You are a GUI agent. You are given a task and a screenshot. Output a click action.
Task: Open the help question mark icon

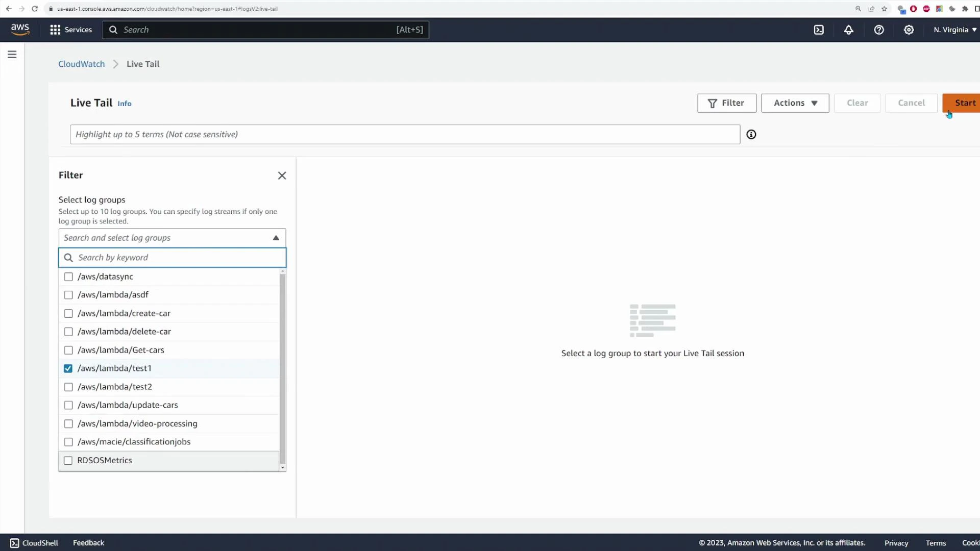[x=879, y=30]
